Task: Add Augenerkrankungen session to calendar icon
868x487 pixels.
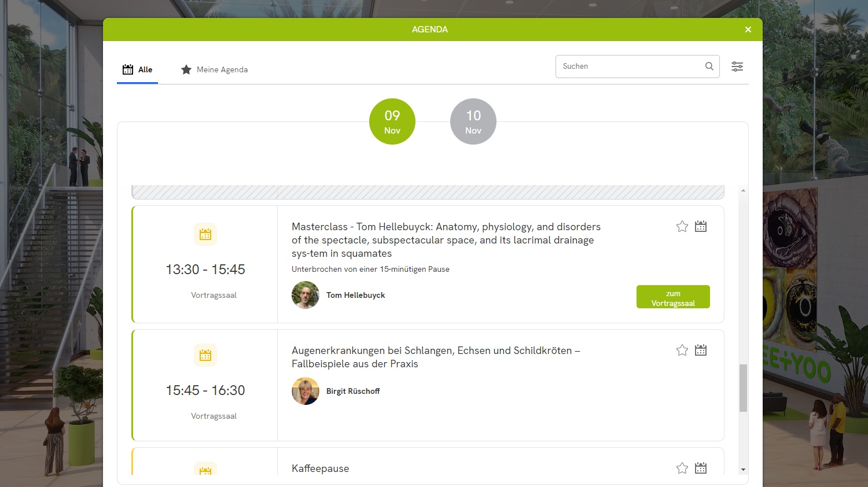Action: point(701,350)
